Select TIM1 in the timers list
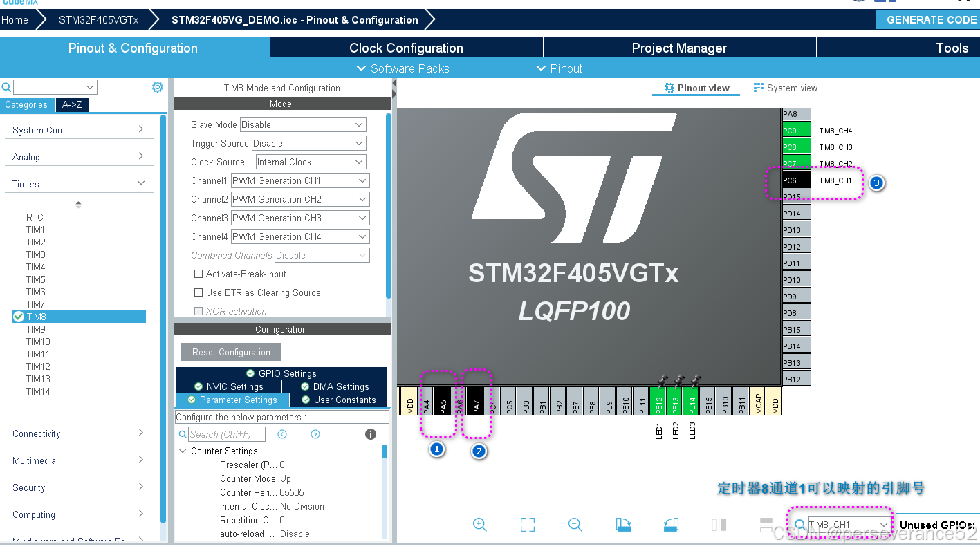The image size is (980, 551). (35, 230)
